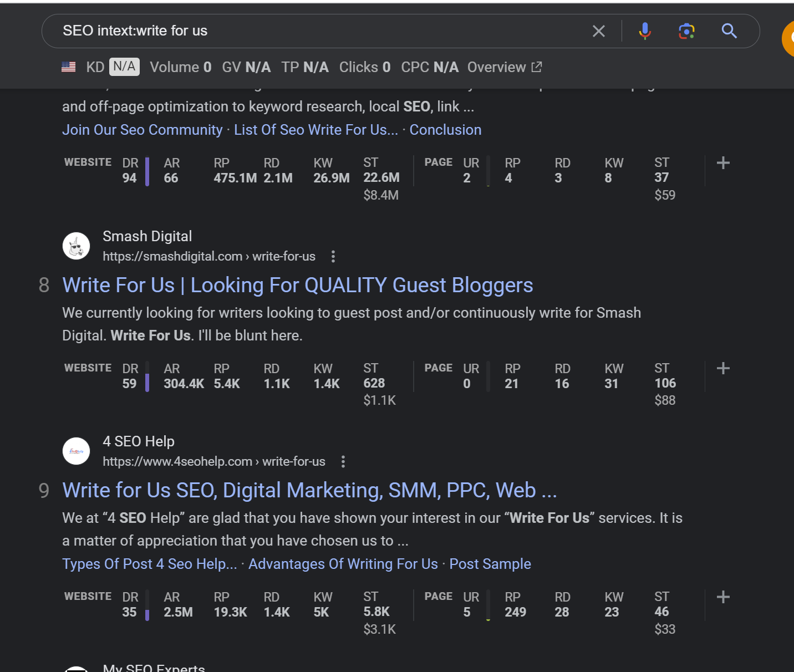This screenshot has width=794, height=672.
Task: Clear the search box text
Action: coord(599,31)
